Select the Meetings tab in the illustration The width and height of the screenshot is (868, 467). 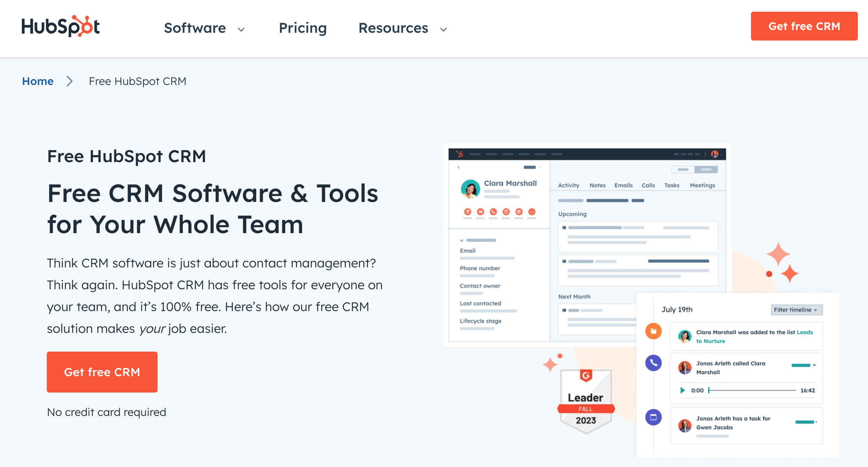tap(702, 185)
